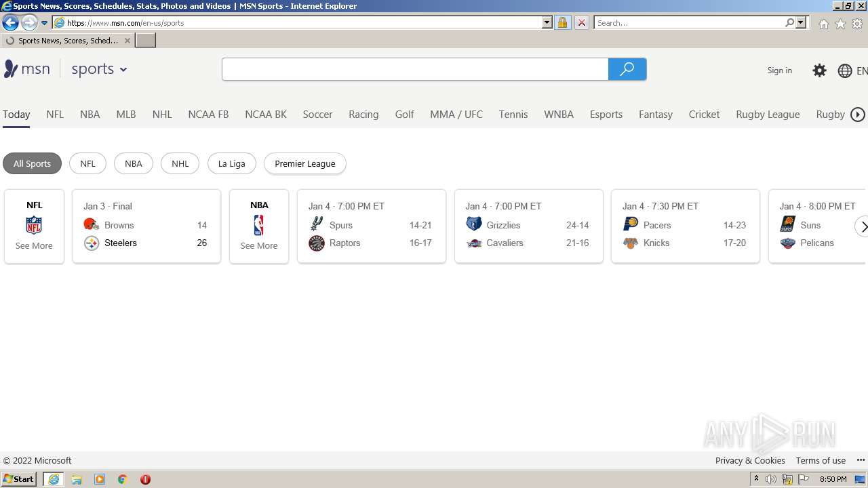Click the Knicks team logo
This screenshot has height=488, width=868.
coord(631,243)
